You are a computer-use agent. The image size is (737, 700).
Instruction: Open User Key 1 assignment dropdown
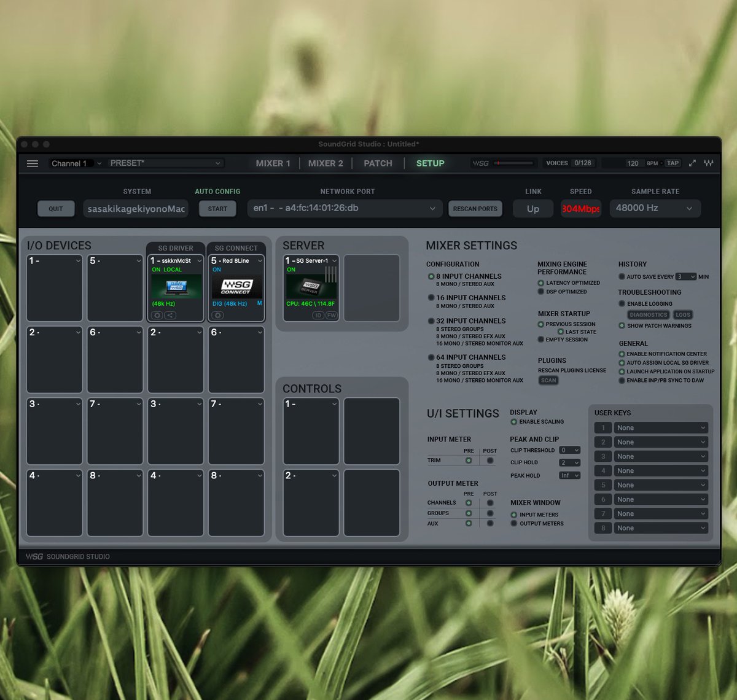point(661,428)
